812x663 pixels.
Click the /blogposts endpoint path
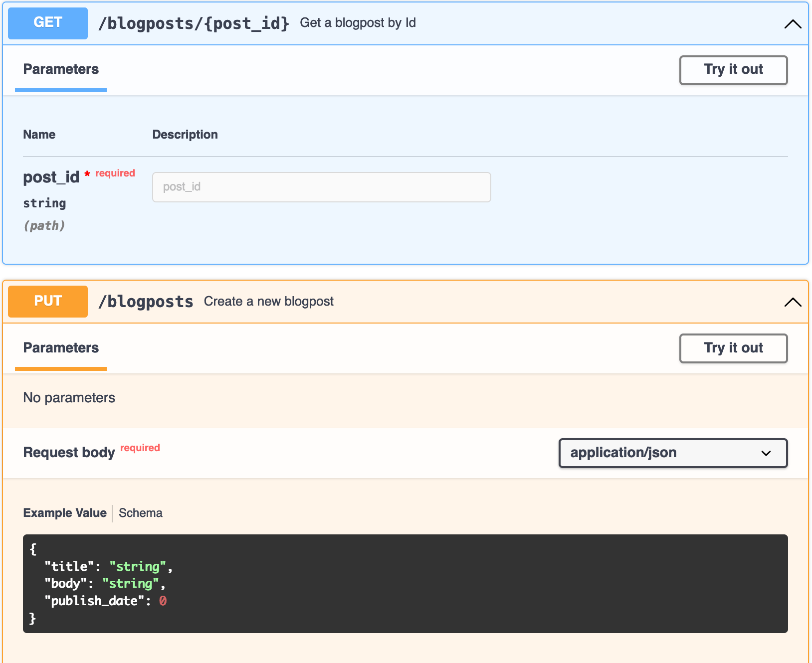(146, 301)
